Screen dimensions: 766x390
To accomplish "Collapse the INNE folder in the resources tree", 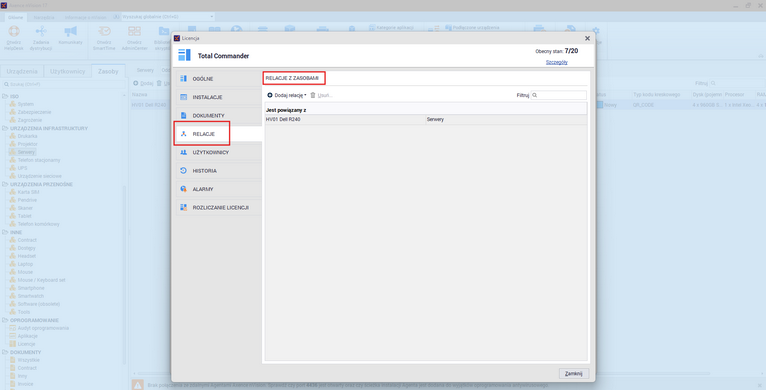I will coord(5,233).
